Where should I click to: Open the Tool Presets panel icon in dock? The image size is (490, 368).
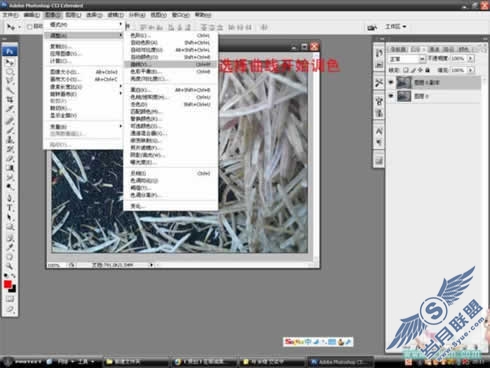point(379,83)
